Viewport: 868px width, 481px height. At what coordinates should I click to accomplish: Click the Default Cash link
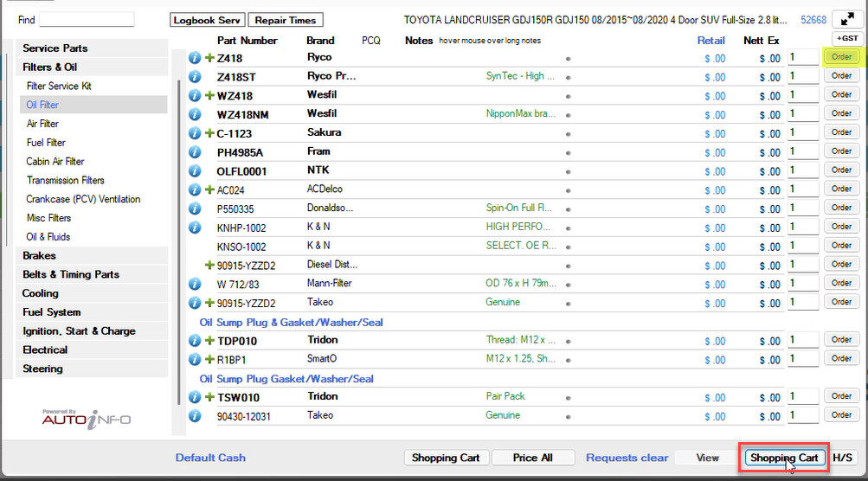[210, 458]
